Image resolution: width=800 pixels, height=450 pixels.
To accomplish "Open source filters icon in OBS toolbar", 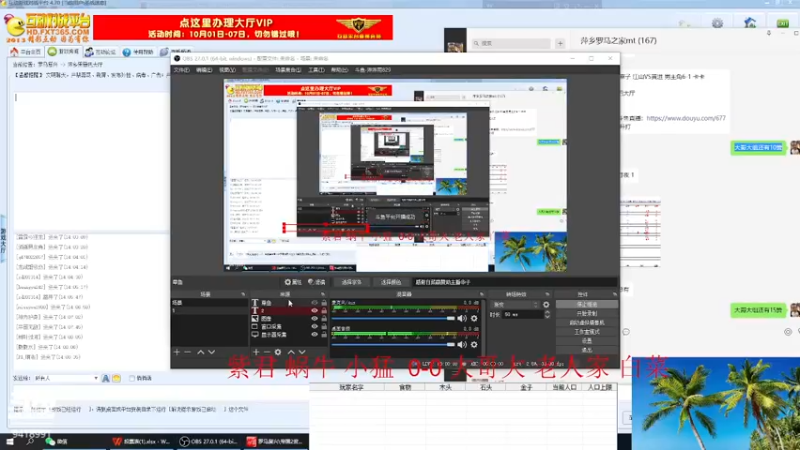I will pyautogui.click(x=316, y=282).
